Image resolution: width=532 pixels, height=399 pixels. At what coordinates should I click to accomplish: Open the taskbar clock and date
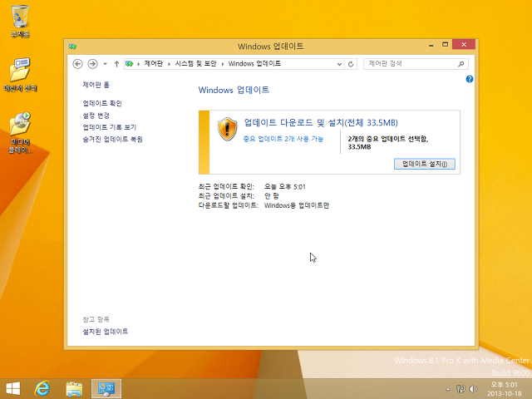coord(505,389)
